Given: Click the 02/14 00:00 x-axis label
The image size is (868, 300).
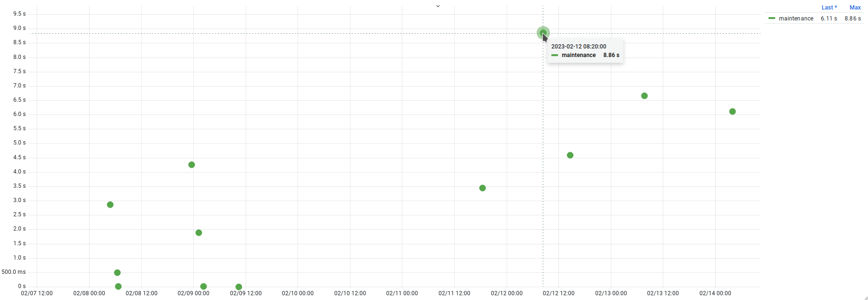Looking at the screenshot, I should pyautogui.click(x=715, y=293).
